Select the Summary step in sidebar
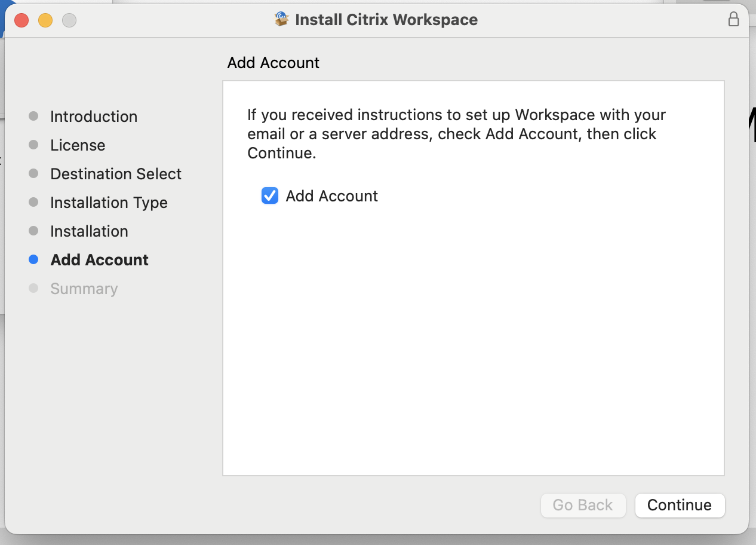Viewport: 756px width, 545px height. pos(84,289)
